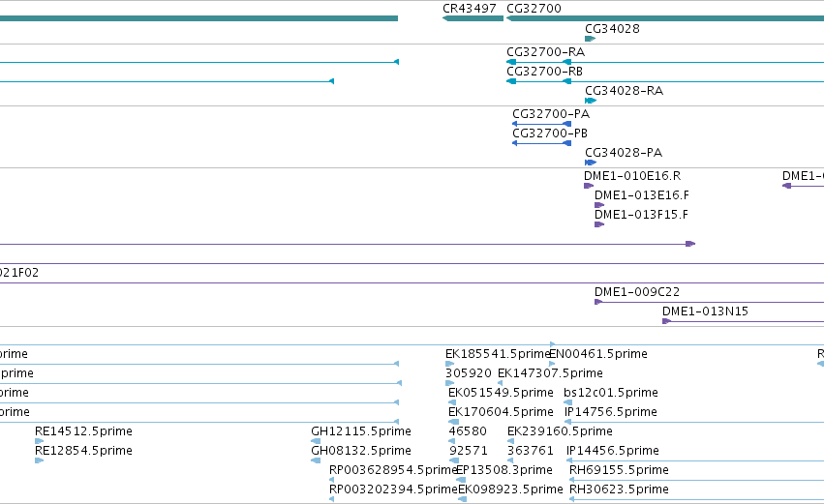Select the DME1-013E16.F label

[x=642, y=195]
